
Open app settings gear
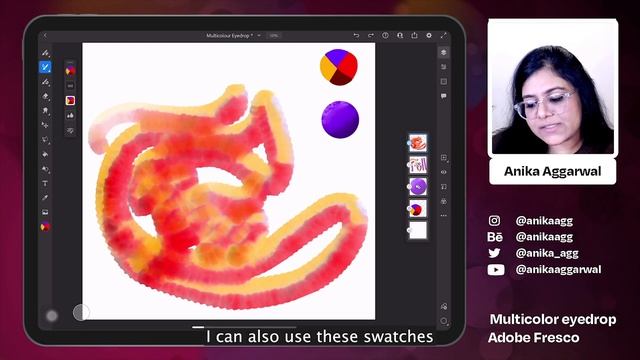[x=429, y=36]
